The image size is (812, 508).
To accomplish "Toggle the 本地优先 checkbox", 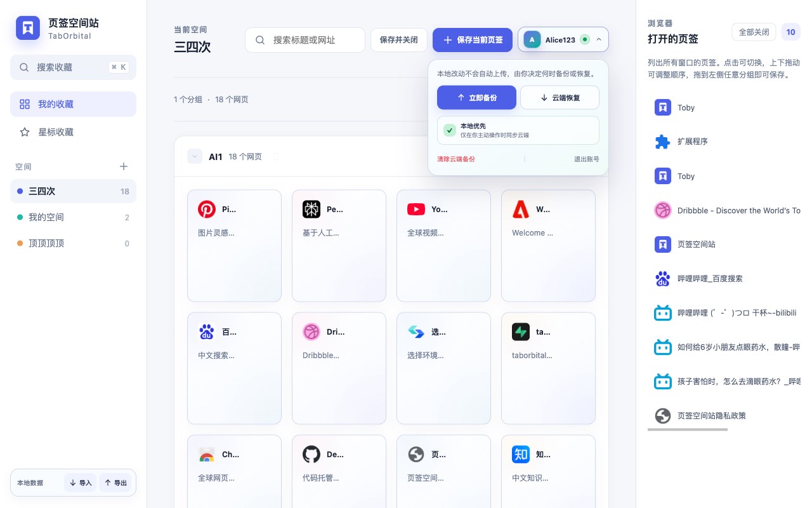I will click(x=450, y=130).
